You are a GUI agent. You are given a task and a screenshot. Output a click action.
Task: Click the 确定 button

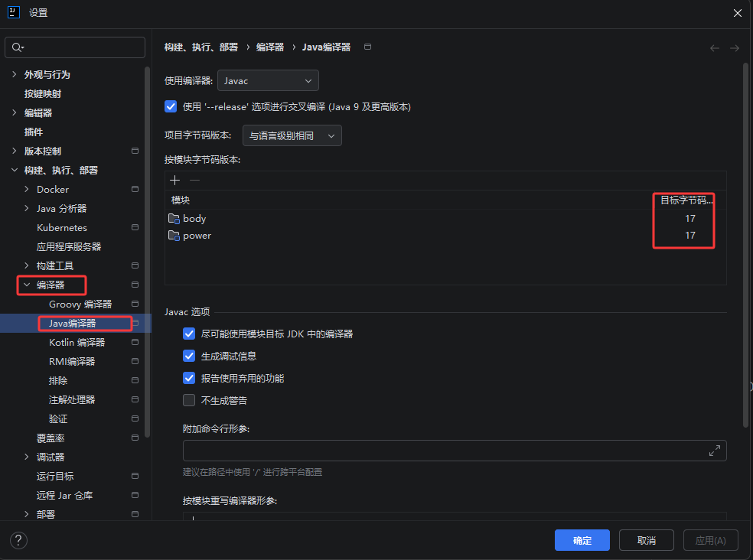[582, 540]
